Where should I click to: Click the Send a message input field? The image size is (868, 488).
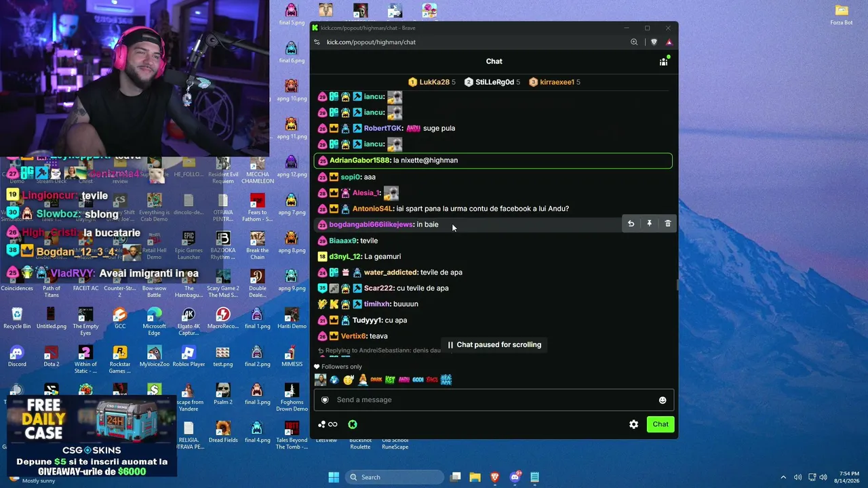pos(494,400)
